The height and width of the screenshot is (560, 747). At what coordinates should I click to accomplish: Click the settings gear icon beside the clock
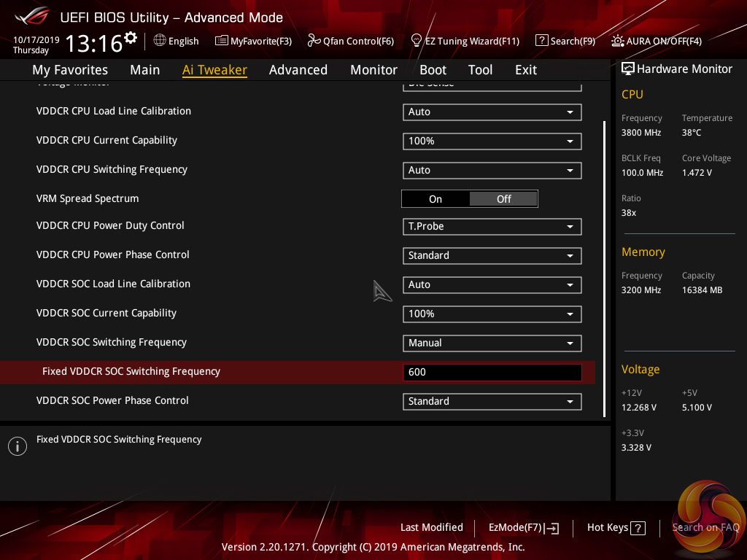click(x=131, y=37)
